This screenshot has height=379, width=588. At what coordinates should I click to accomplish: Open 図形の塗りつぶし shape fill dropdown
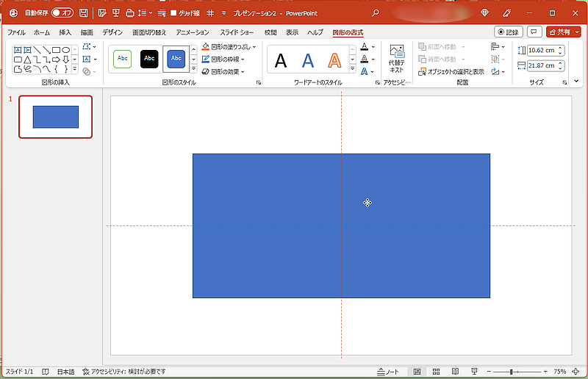pyautogui.click(x=229, y=47)
